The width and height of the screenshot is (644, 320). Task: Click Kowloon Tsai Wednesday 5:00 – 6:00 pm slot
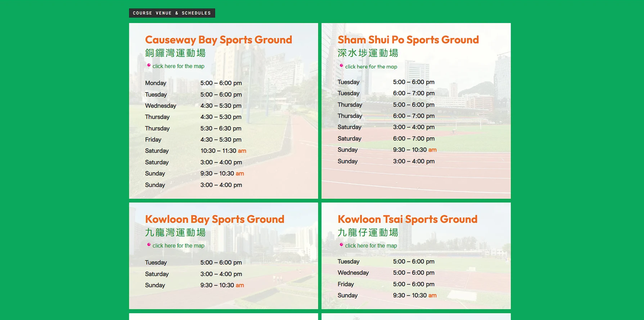point(413,273)
